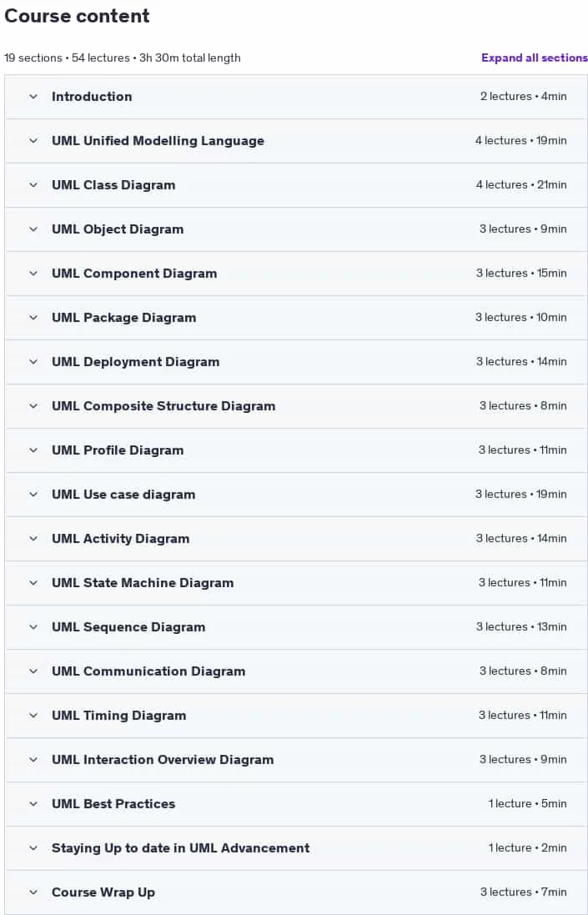Image resolution: width=588 pixels, height=915 pixels.
Task: Expand the UML Timing Diagram chevron
Action: (x=33, y=716)
